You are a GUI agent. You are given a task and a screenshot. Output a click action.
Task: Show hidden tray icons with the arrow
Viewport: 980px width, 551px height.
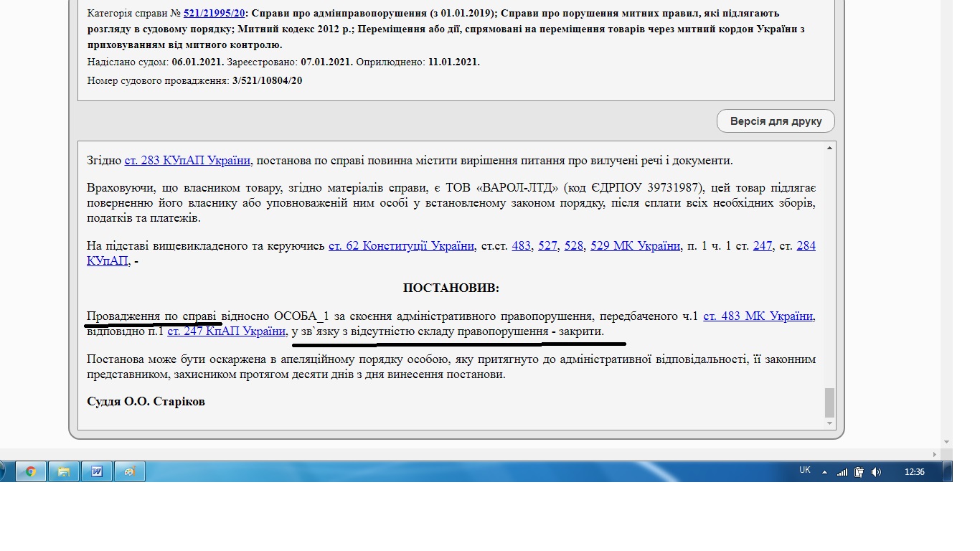(824, 472)
